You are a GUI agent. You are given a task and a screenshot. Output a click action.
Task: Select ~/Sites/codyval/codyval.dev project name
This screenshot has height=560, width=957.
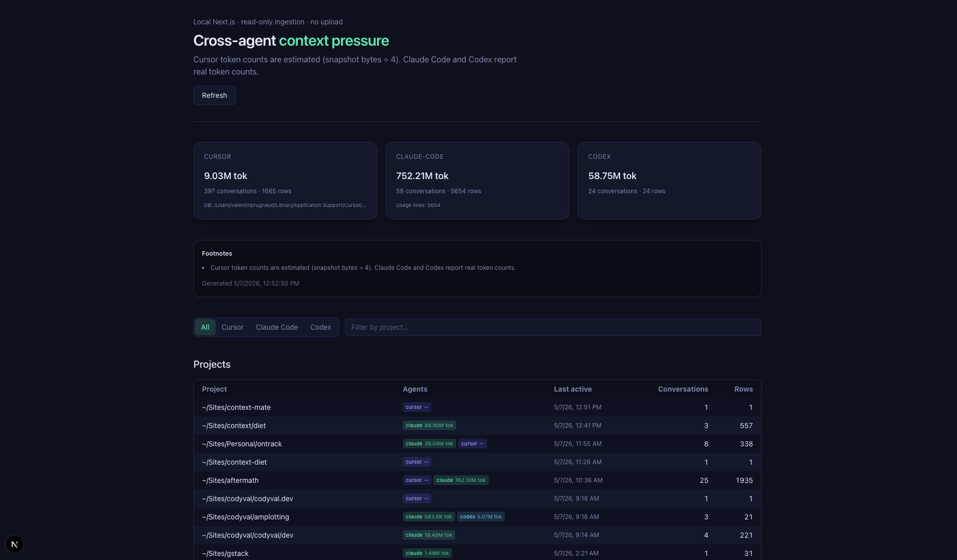point(248,499)
